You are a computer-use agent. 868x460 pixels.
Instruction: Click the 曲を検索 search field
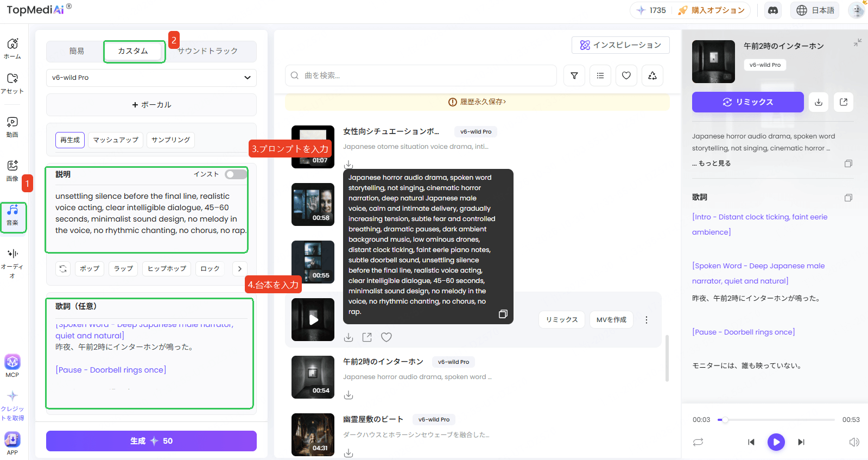[x=421, y=75]
